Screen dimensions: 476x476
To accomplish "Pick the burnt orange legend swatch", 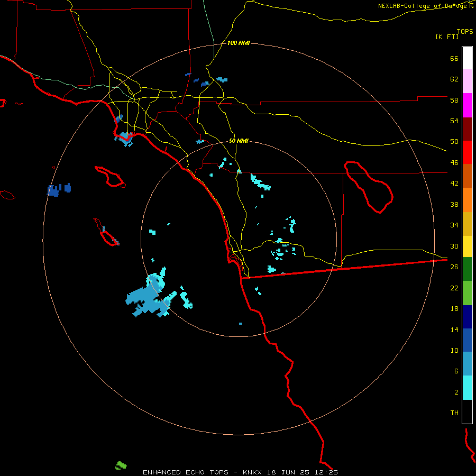I will point(467,176).
